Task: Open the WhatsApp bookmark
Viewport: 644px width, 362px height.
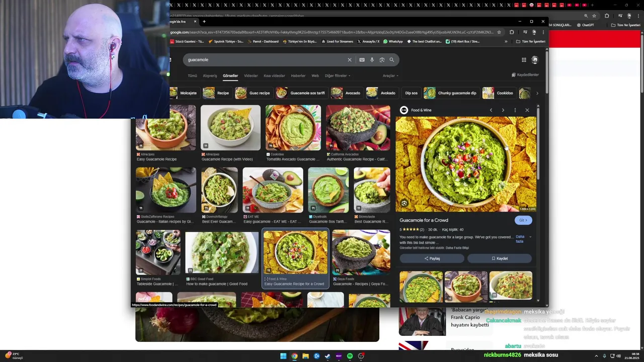Action: 393,41
